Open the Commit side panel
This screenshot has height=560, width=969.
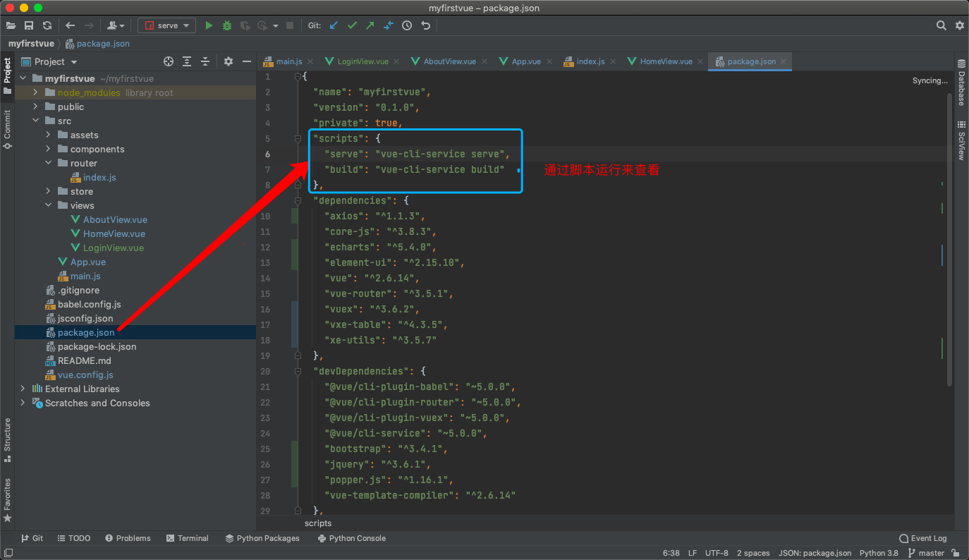(7, 129)
